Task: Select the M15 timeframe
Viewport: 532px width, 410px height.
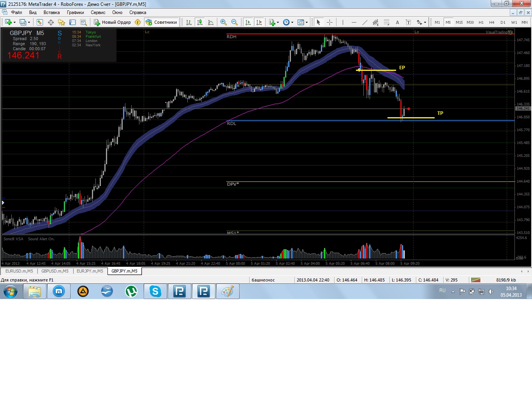Action: (459, 22)
